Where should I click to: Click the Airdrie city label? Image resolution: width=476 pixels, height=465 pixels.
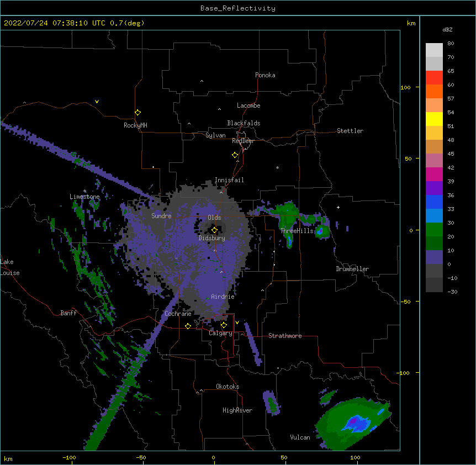tap(223, 297)
